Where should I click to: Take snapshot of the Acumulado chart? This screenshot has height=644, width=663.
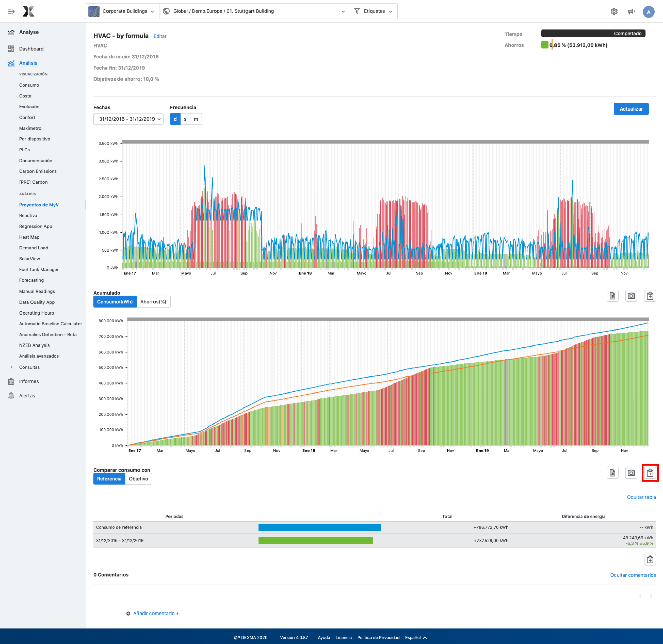click(631, 296)
